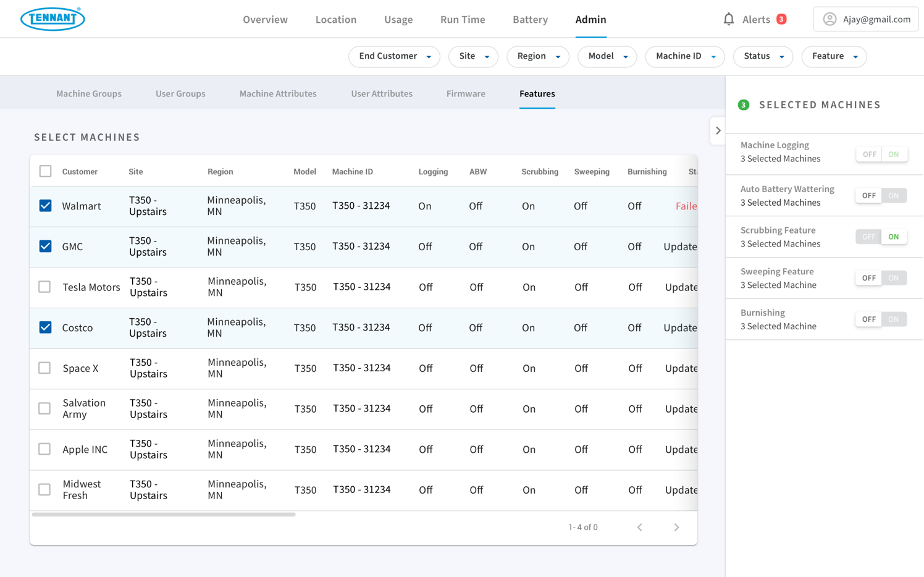Viewport: 924px width, 577px height.
Task: Switch to Machine Groups sub-tab
Action: coord(89,94)
